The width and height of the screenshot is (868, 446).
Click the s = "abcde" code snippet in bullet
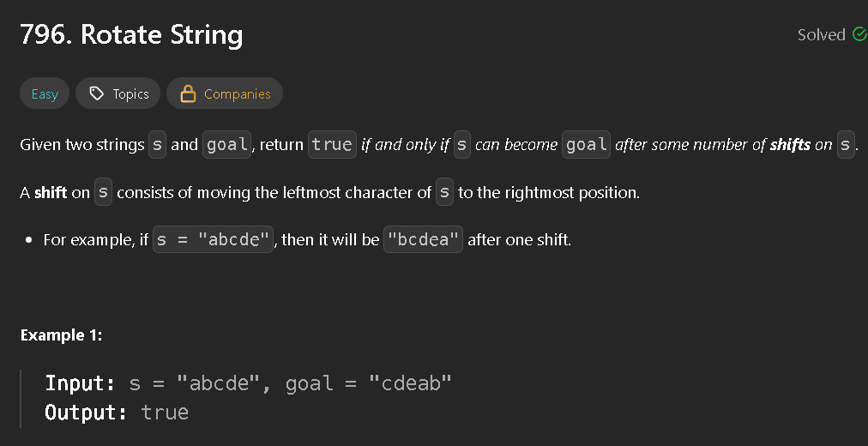pos(213,239)
